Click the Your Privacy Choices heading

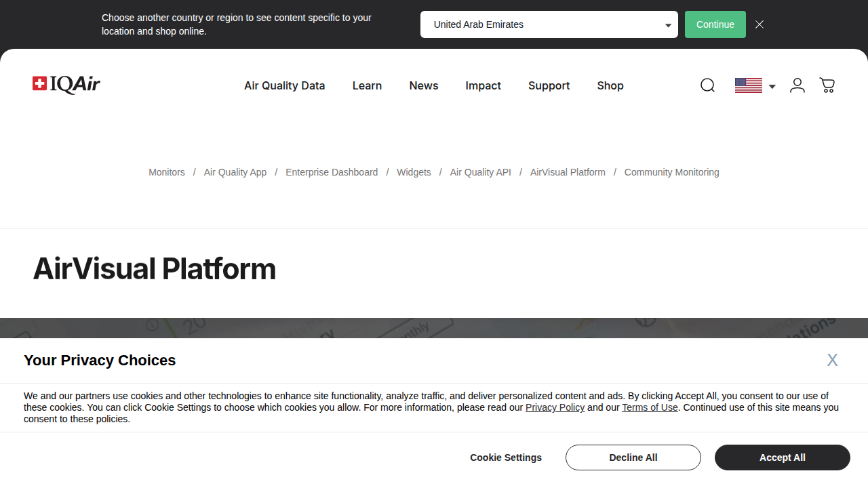click(100, 361)
